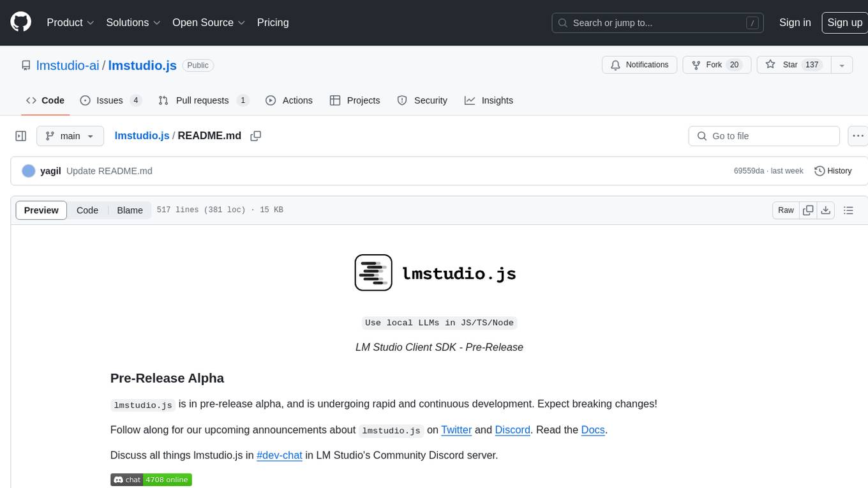Click yagil's avatar image

pyautogui.click(x=28, y=171)
